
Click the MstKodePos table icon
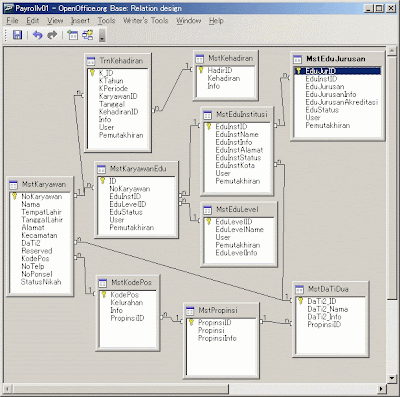click(x=102, y=283)
